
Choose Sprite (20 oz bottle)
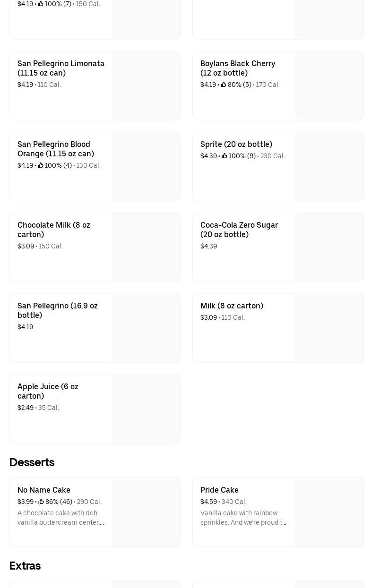236,144
